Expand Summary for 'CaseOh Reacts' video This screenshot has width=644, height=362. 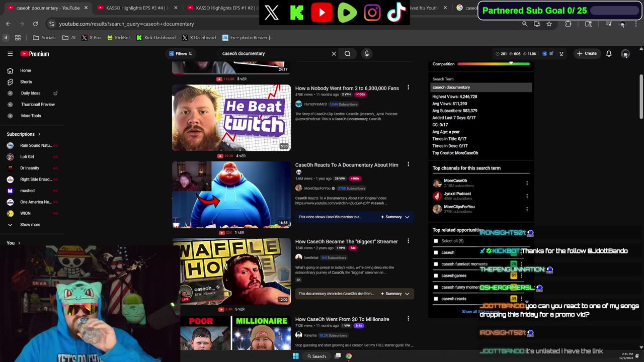[395, 217]
